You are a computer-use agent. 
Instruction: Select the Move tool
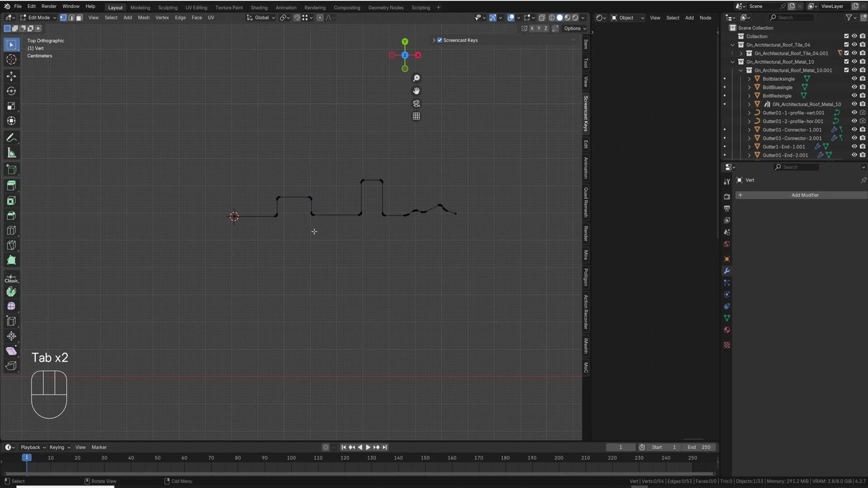11,76
